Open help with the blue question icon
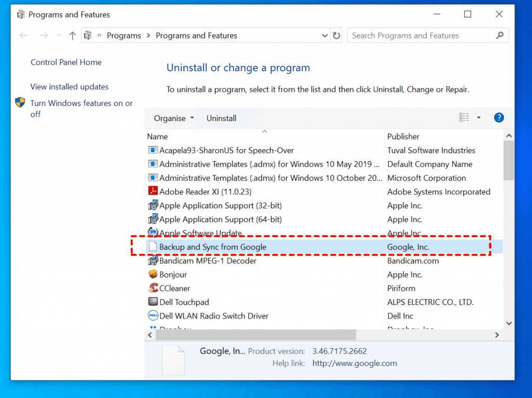Viewport: 532px width, 398px height. tap(499, 118)
